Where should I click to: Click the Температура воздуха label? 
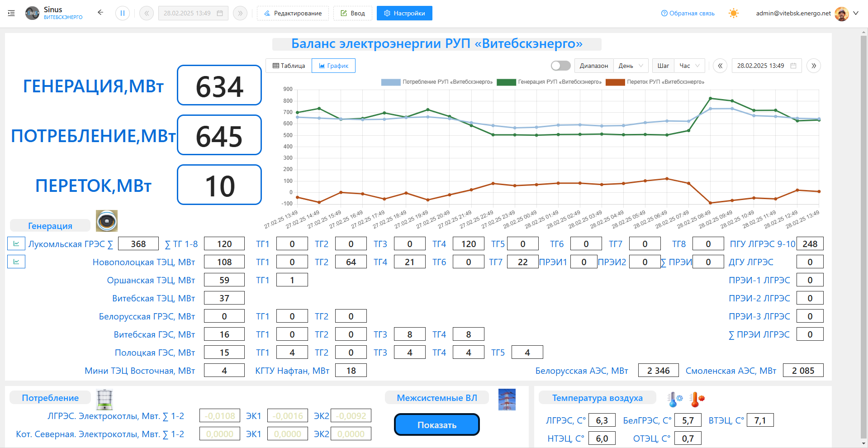click(598, 398)
